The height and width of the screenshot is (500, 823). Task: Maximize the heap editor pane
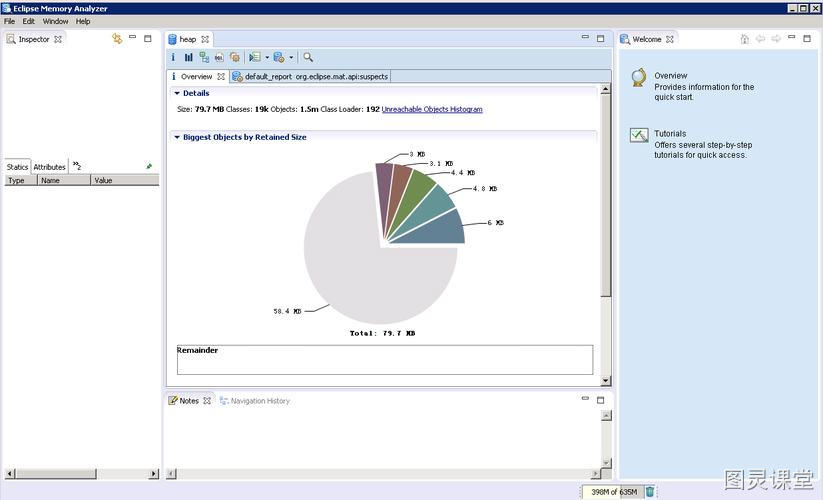(600, 38)
